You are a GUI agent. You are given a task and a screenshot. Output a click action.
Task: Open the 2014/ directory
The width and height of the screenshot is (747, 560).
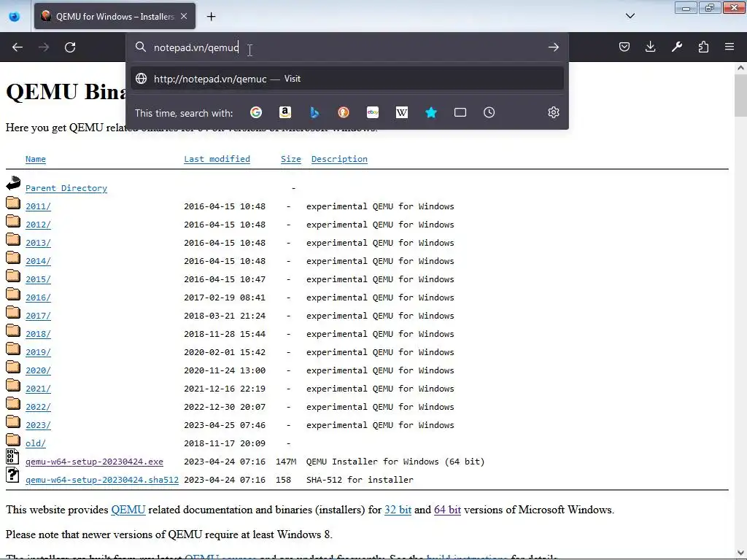[38, 261]
